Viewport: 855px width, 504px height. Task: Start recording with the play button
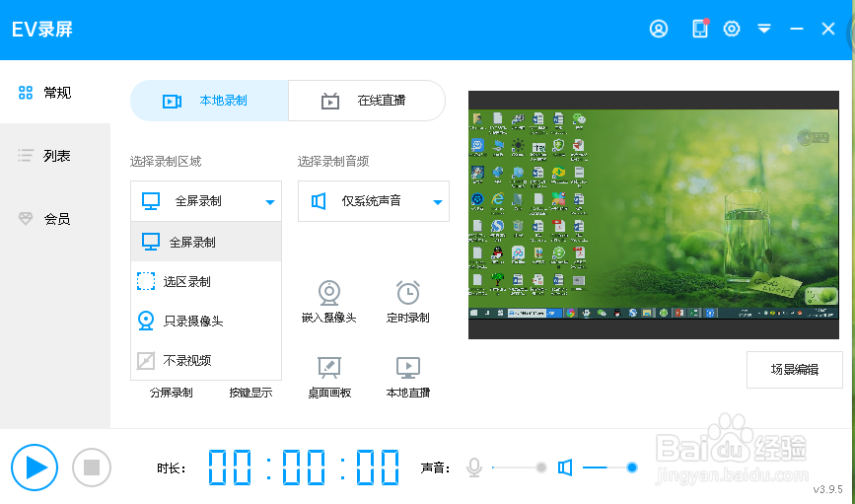click(x=35, y=468)
